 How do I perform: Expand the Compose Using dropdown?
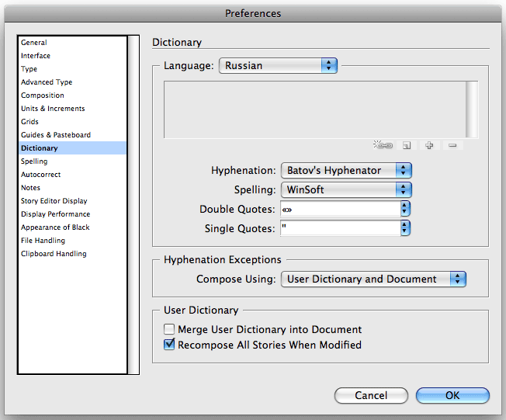[373, 279]
